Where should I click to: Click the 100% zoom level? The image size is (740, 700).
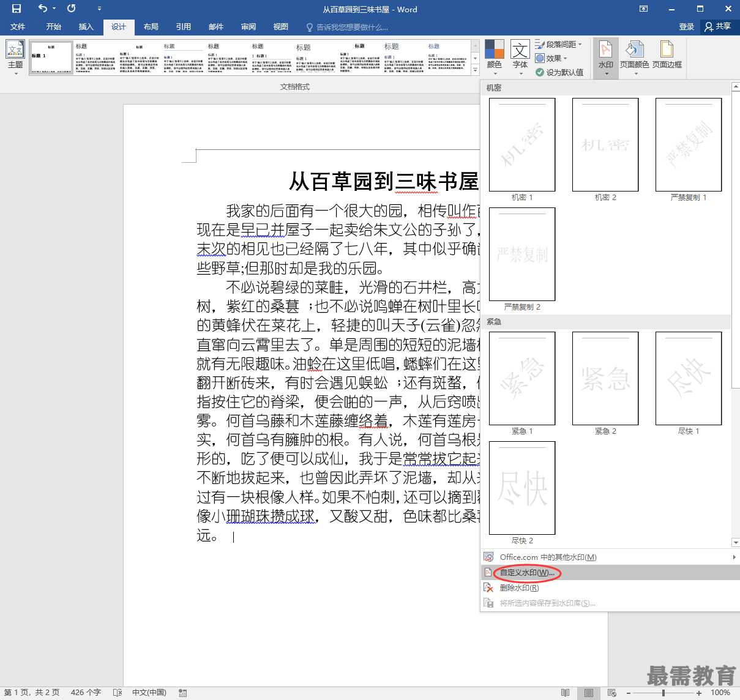click(x=720, y=693)
